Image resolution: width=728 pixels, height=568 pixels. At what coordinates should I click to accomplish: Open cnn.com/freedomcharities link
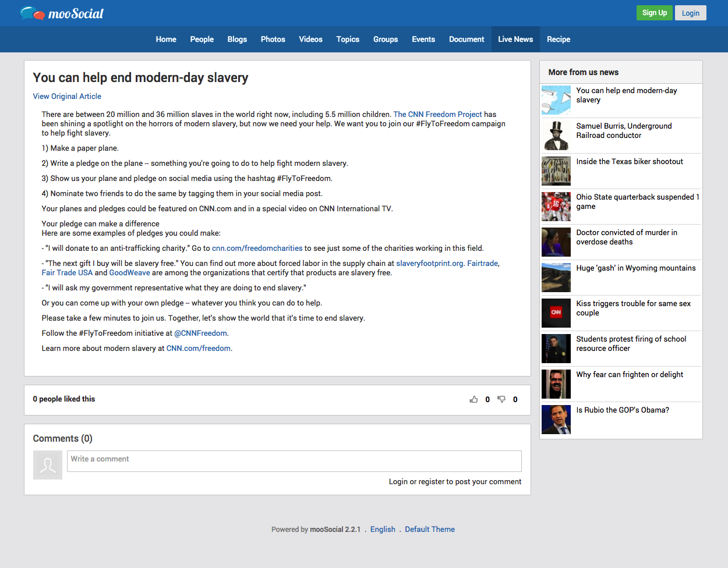[257, 248]
